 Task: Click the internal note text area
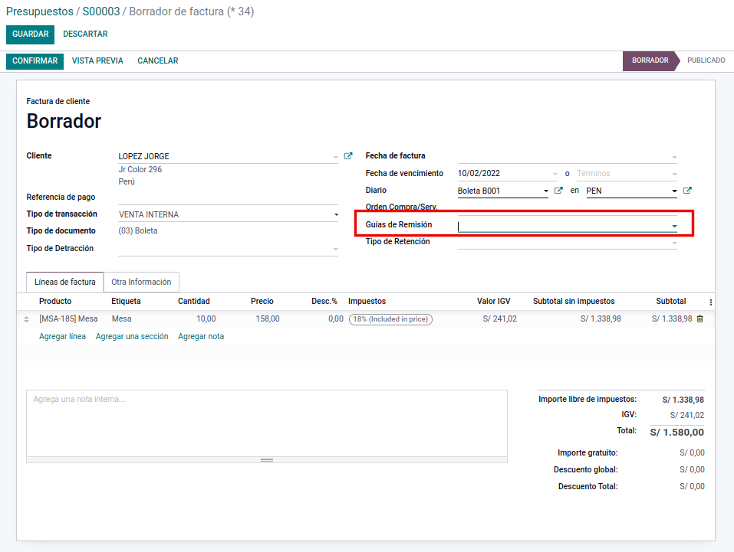point(267,423)
